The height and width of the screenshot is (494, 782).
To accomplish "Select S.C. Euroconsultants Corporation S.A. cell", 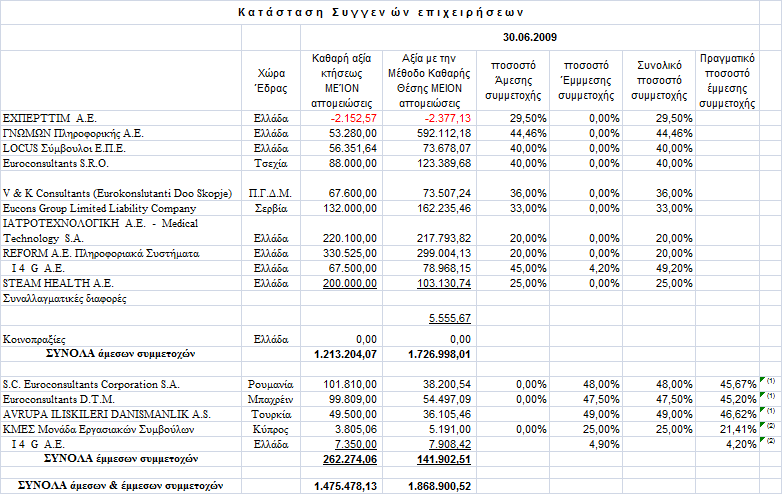I will pos(91,384).
